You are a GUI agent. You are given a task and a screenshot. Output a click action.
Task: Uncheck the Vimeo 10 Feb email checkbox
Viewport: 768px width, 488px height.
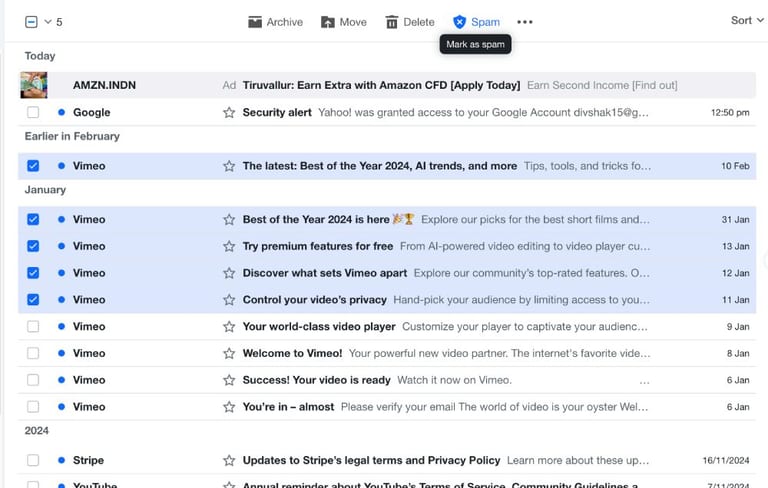(33, 166)
